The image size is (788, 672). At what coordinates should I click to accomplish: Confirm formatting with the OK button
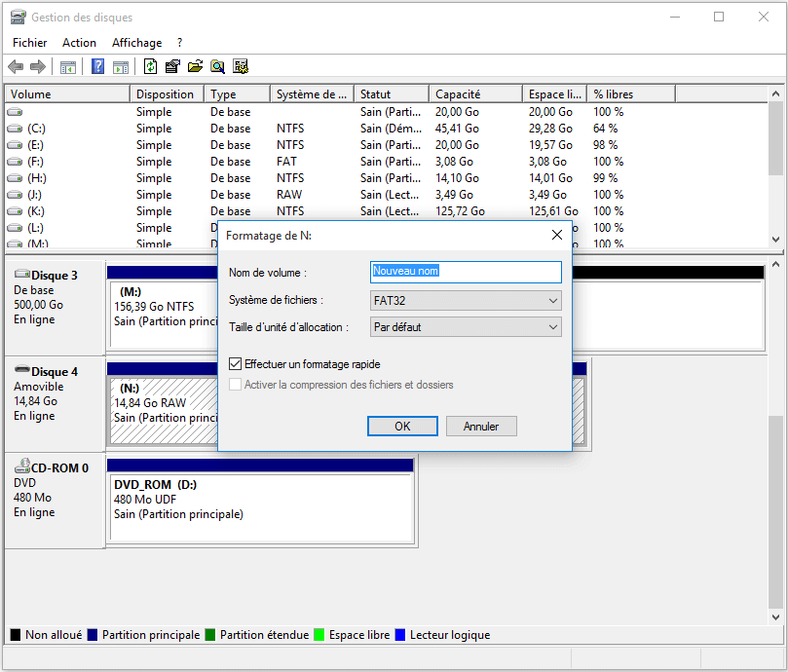[402, 427]
